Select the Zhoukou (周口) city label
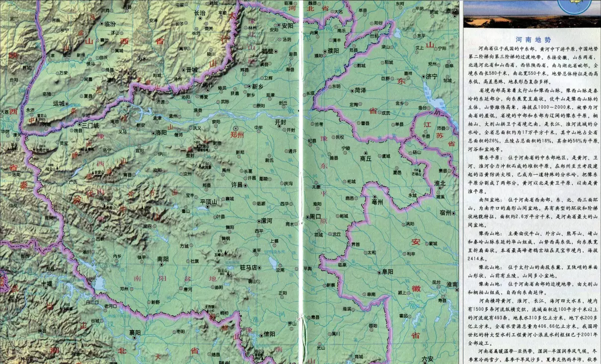601x364 pixels. pyautogui.click(x=315, y=217)
